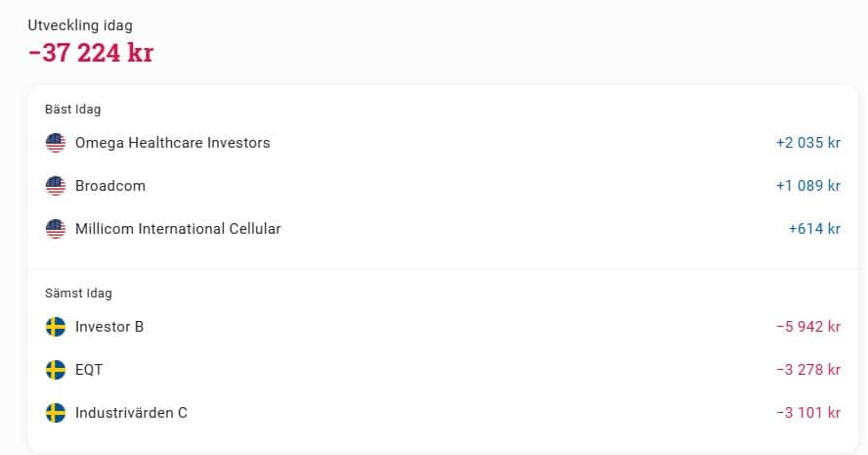The image size is (868, 455).
Task: Click the +2 035 kr gain value
Action: pyautogui.click(x=807, y=143)
